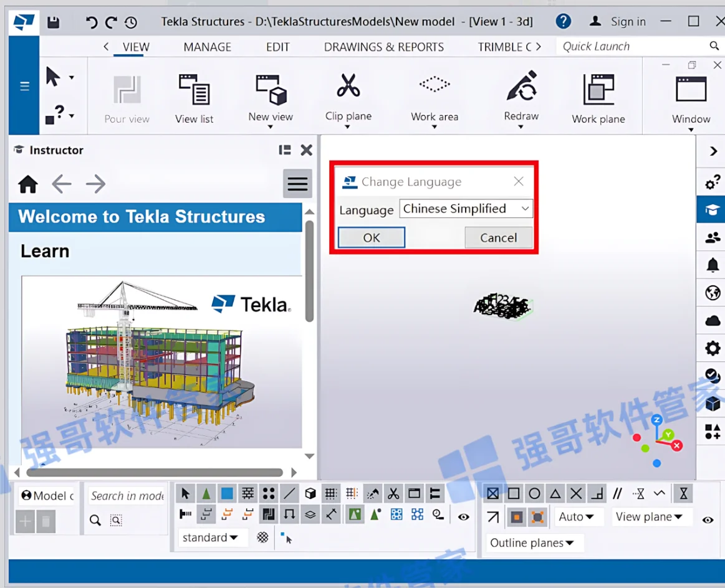Go to Instructor home page
The height and width of the screenshot is (588, 725).
coord(28,184)
